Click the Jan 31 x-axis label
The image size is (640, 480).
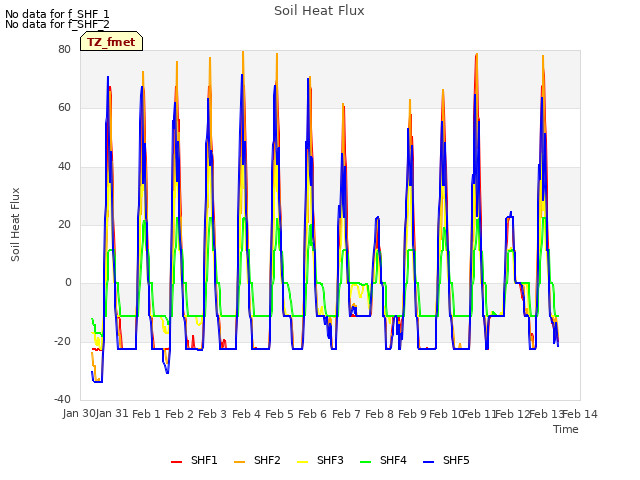(x=112, y=413)
